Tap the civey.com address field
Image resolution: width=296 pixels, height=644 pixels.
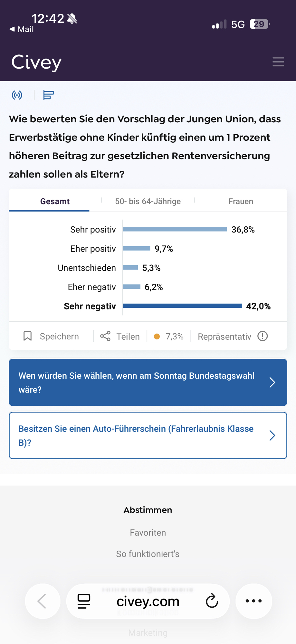148,601
